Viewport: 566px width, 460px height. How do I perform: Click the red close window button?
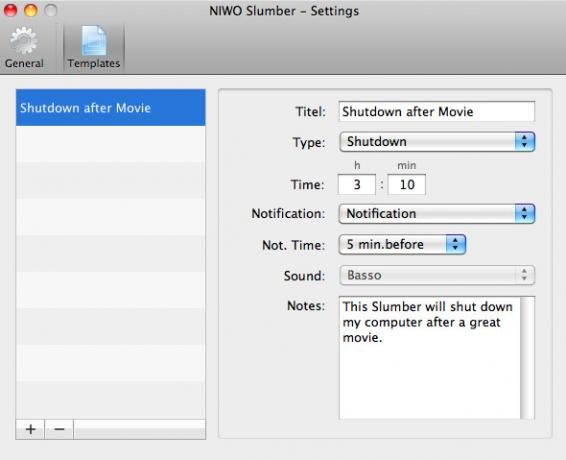[10, 10]
